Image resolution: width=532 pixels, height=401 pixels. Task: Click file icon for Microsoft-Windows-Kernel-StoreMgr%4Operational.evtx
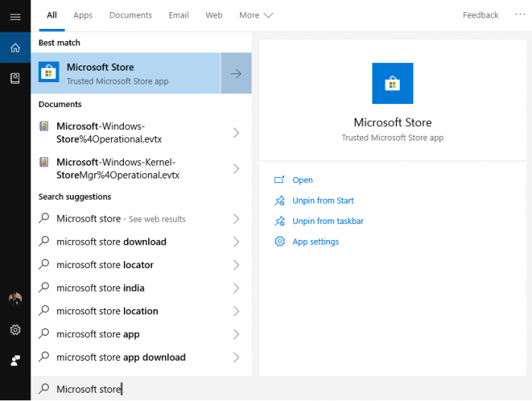click(x=44, y=163)
